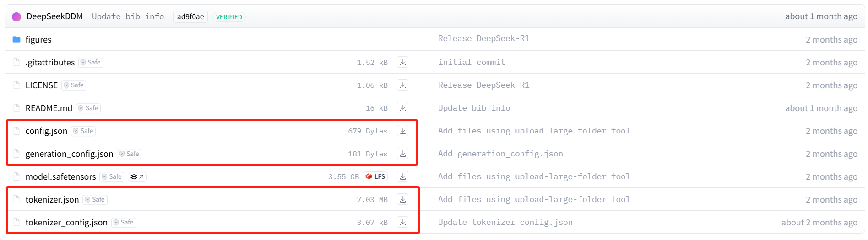Open 'Update bib info' commit for README.md

474,108
